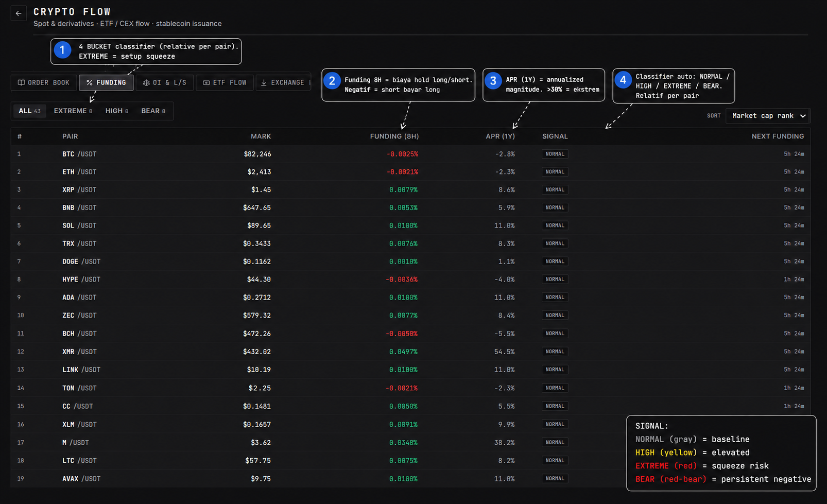Filter by ALL 43 pairs
Viewport: 827px width, 504px height.
[29, 111]
